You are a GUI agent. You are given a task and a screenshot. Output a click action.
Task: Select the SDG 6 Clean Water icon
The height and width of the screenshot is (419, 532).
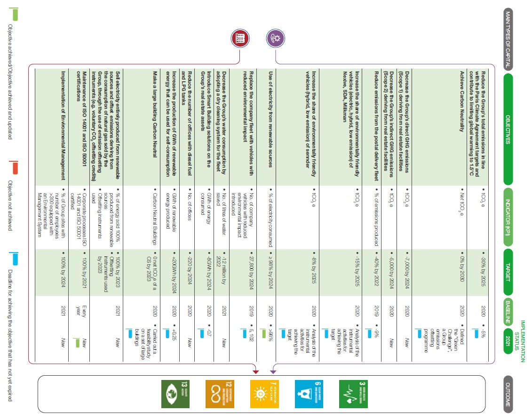point(308,393)
